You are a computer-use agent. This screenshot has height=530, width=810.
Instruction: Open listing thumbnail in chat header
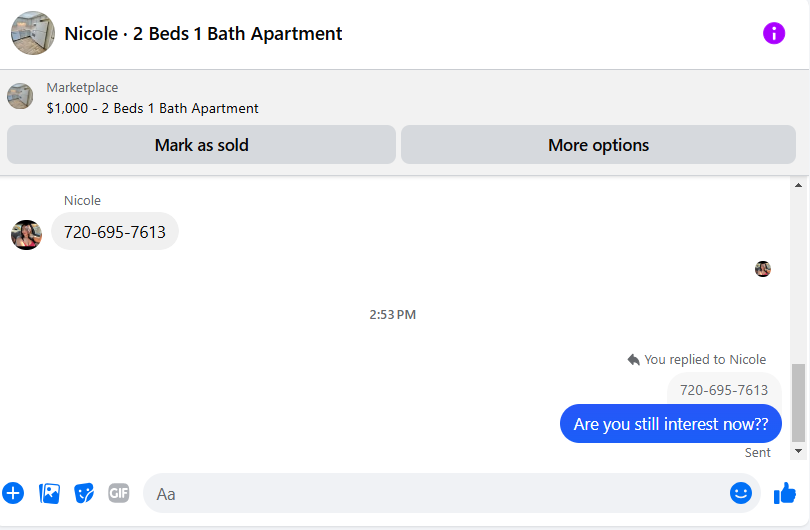[33, 33]
